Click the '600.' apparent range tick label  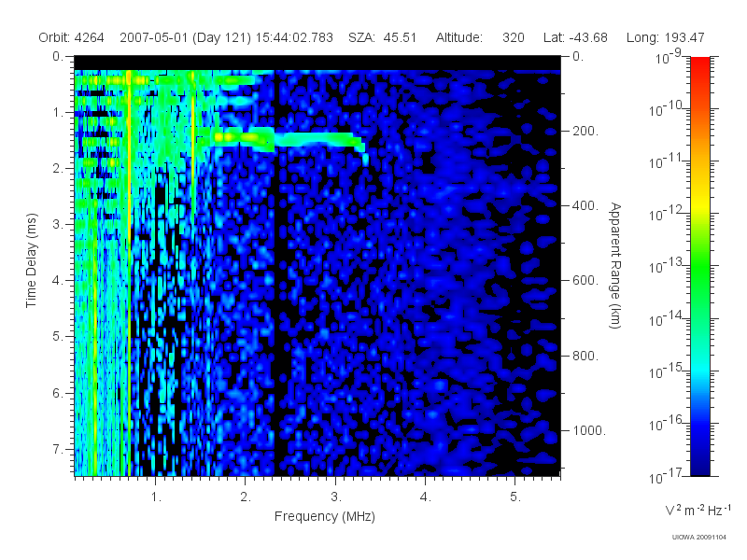tap(585, 281)
